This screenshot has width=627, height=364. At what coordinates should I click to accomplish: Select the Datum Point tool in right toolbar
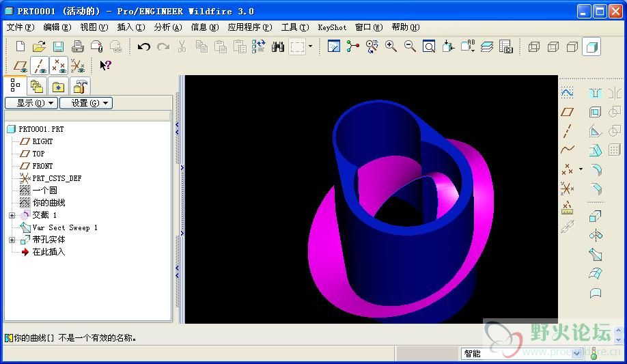[567, 169]
